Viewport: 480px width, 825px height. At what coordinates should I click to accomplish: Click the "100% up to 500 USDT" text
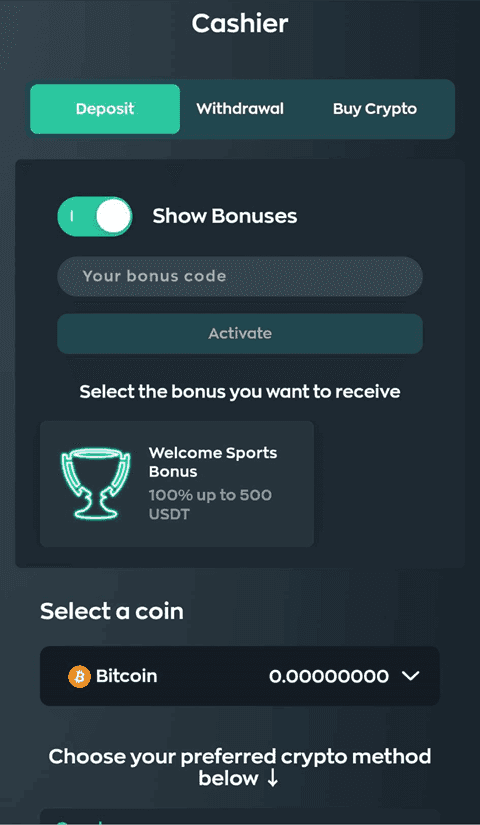tap(210, 505)
